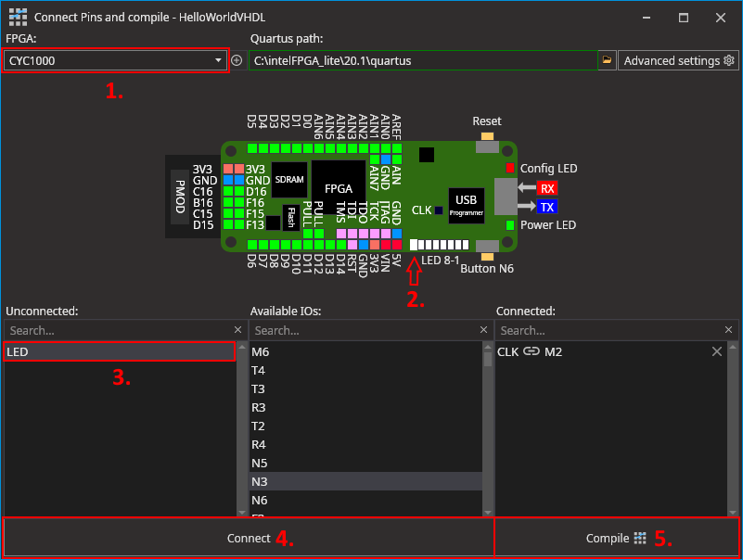Open Advanced settings

(x=678, y=60)
